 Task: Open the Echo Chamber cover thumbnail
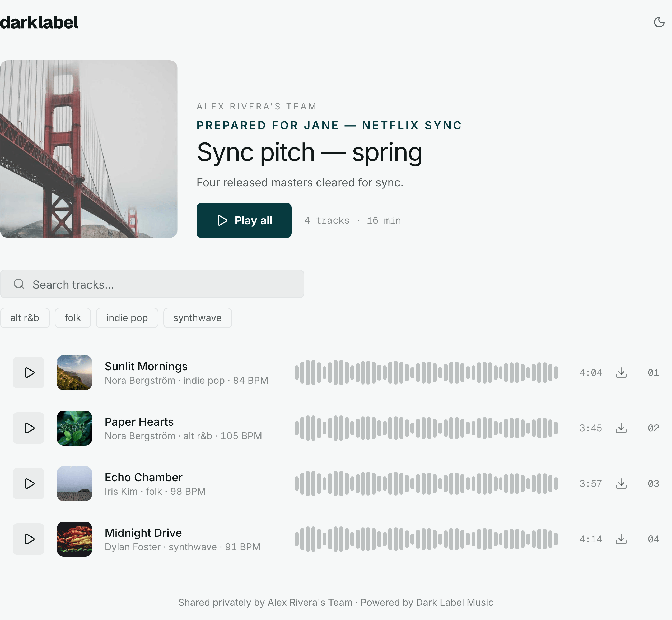point(74,483)
